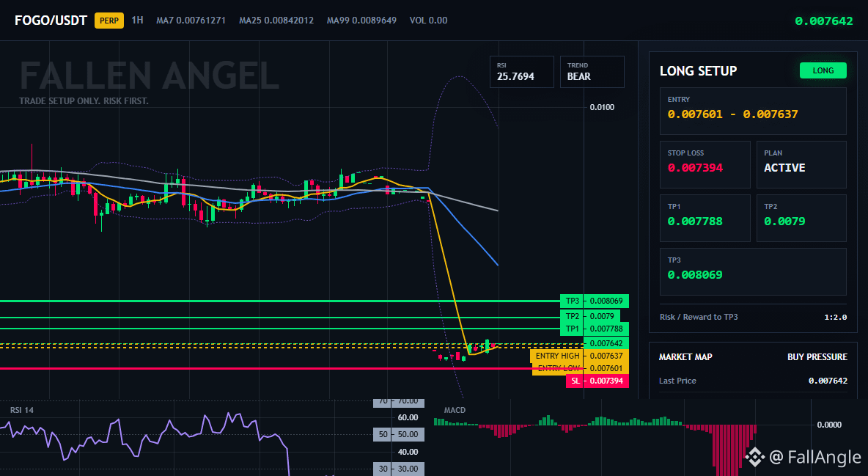Click the RSI 25.7694 info box
The height and width of the screenshot is (476, 868).
tap(521, 72)
